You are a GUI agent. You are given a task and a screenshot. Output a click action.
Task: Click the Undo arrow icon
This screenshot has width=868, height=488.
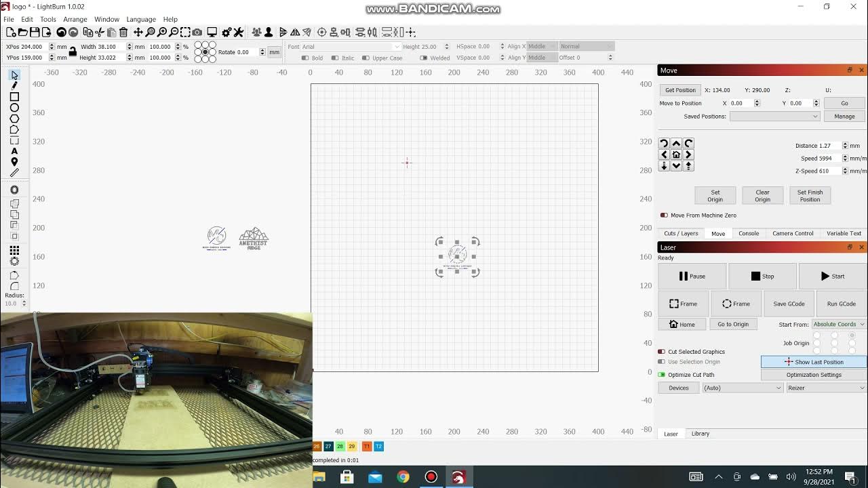(62, 32)
